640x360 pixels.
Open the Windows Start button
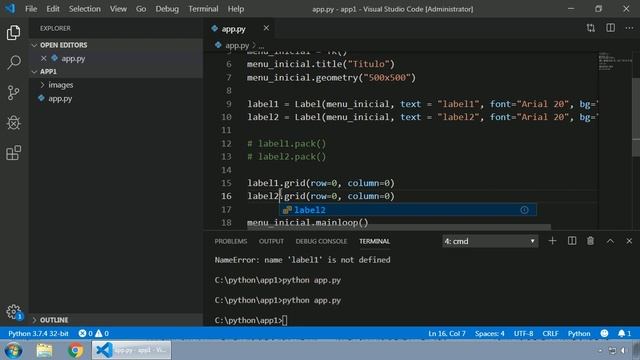click(13, 350)
